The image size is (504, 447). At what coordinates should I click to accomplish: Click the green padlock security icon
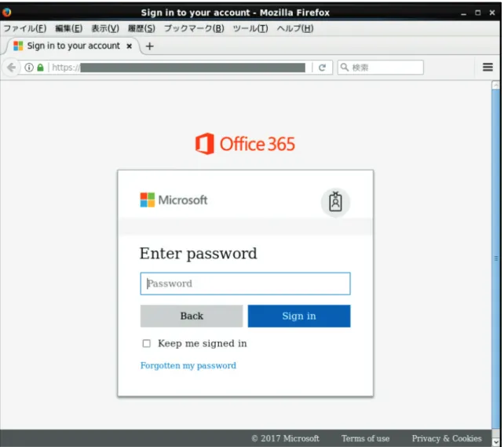pos(40,68)
